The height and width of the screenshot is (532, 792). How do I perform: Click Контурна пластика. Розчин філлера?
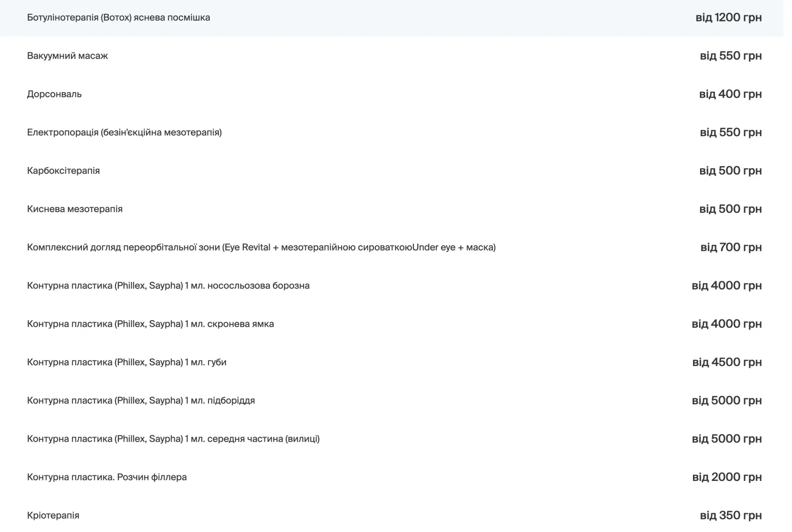click(107, 477)
